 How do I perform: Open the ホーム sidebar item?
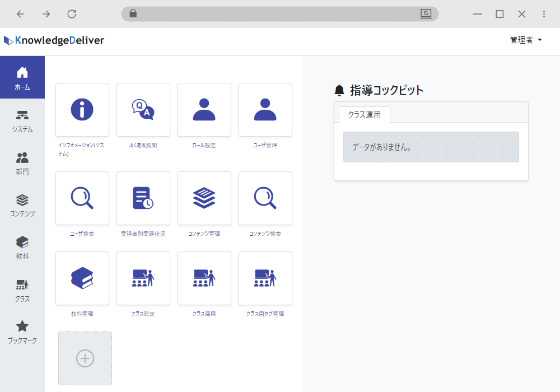(22, 77)
